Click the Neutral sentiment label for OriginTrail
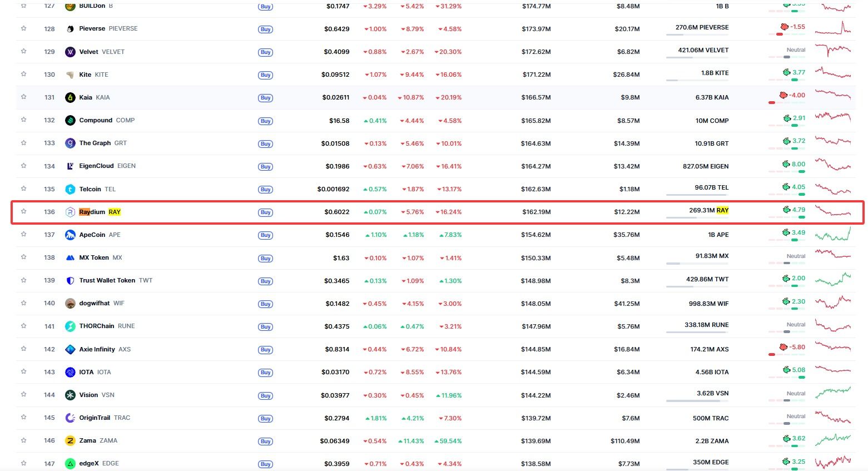The height and width of the screenshot is (471, 868). 796,416
